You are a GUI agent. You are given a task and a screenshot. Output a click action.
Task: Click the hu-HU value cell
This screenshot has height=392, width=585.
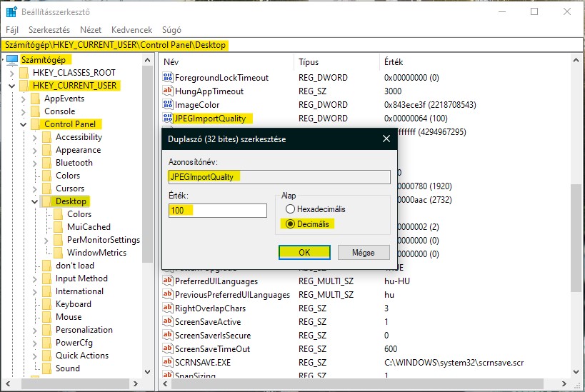point(396,281)
